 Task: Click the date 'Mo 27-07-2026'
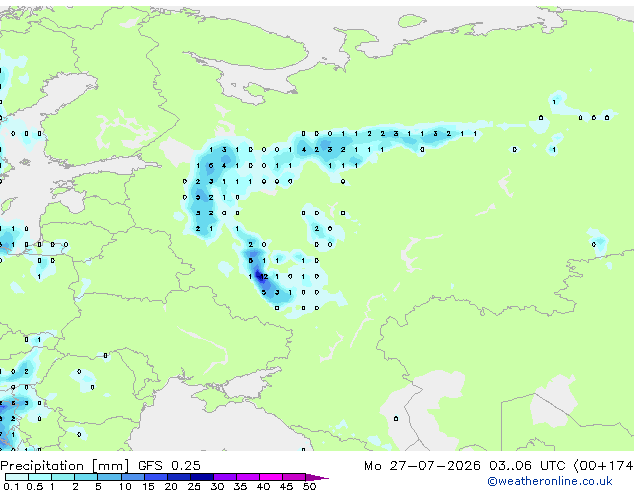point(422,466)
